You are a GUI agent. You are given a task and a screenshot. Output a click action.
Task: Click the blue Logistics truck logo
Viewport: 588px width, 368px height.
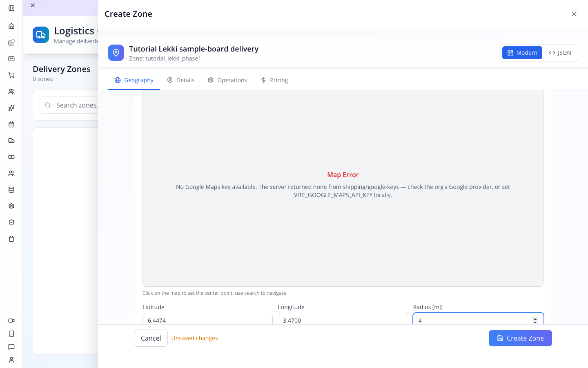coord(41,35)
